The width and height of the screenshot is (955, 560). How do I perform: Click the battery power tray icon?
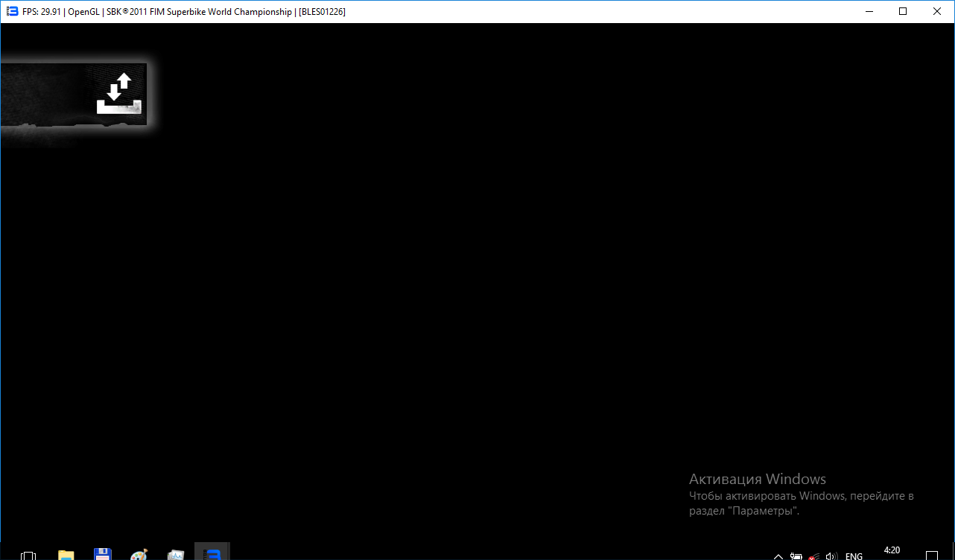pos(796,556)
